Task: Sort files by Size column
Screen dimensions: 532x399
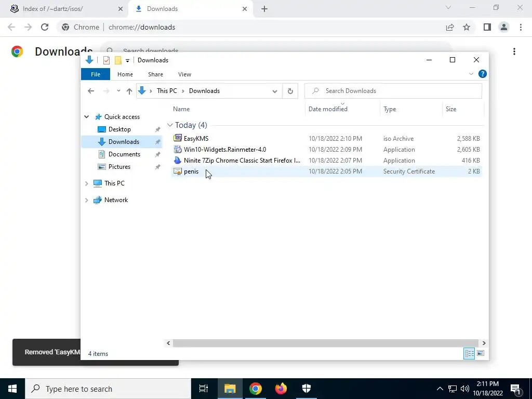Action: (x=451, y=109)
